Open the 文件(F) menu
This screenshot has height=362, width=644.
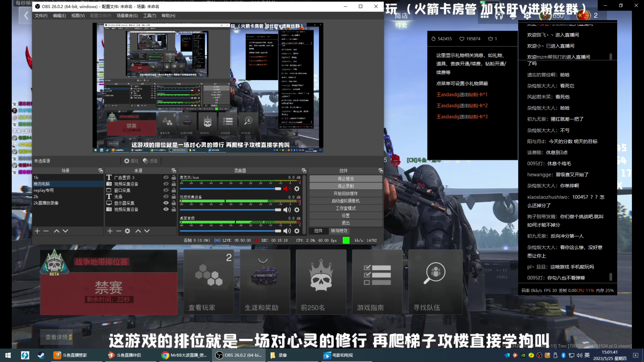(41, 16)
